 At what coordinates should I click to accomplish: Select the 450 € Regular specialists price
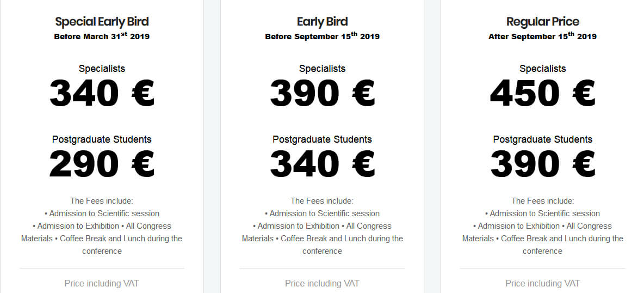pos(542,94)
